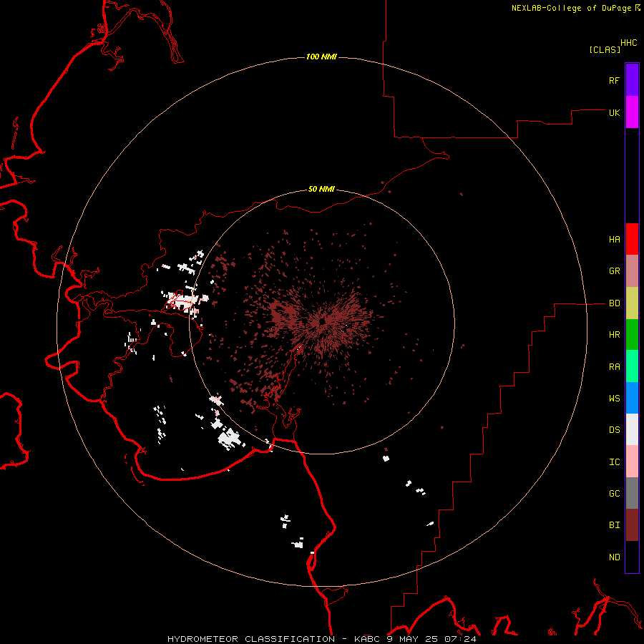Screen dimensions: 644x644
Task: Click the HR green legend color swatch
Action: pyautogui.click(x=632, y=335)
